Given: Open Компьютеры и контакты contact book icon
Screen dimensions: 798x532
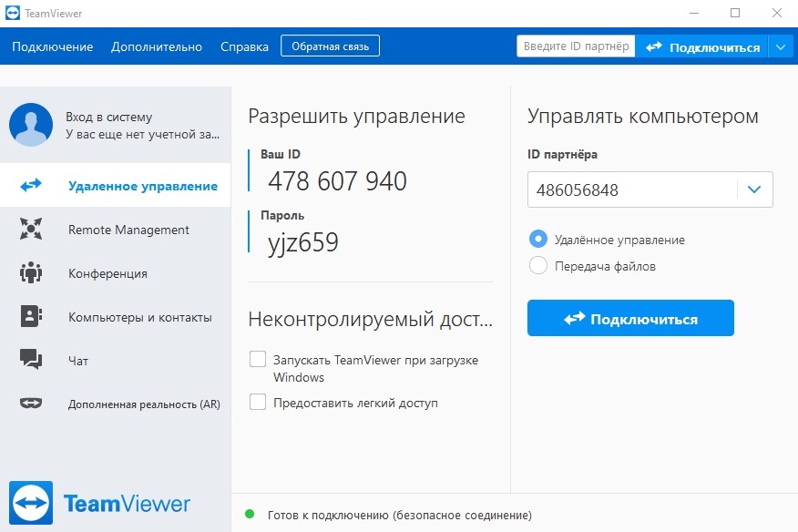Looking at the screenshot, I should pos(31,317).
